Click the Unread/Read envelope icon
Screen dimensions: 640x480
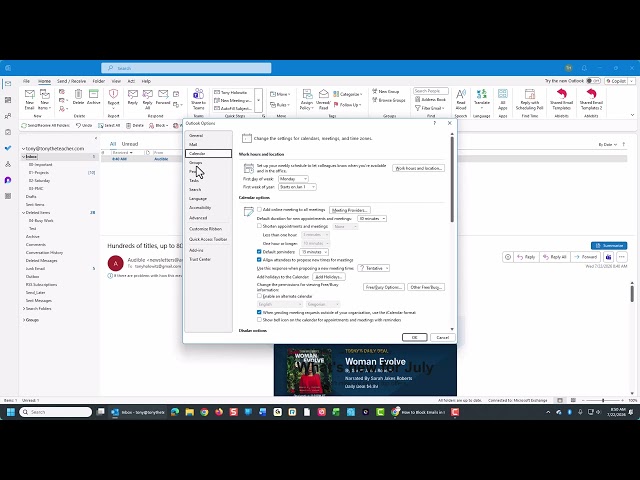tap(323, 100)
